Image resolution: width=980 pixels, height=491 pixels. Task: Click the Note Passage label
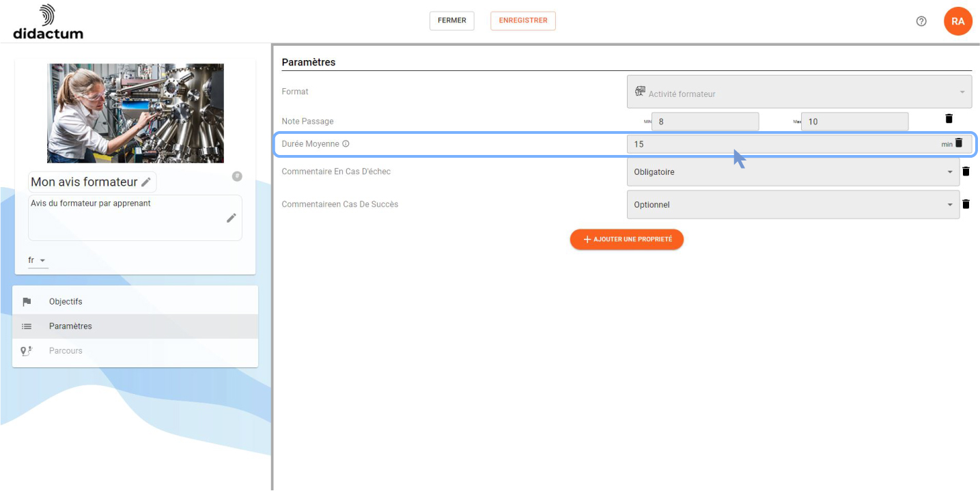(x=307, y=122)
